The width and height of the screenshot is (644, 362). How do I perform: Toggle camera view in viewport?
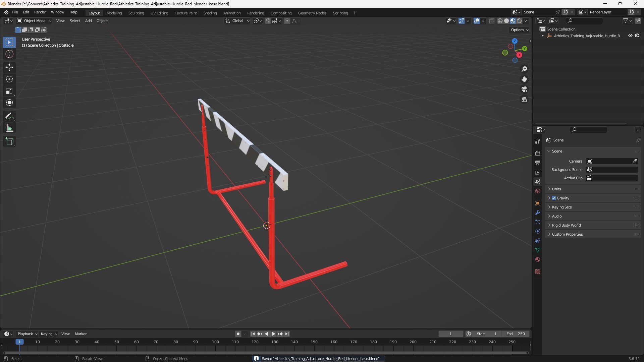(x=524, y=89)
